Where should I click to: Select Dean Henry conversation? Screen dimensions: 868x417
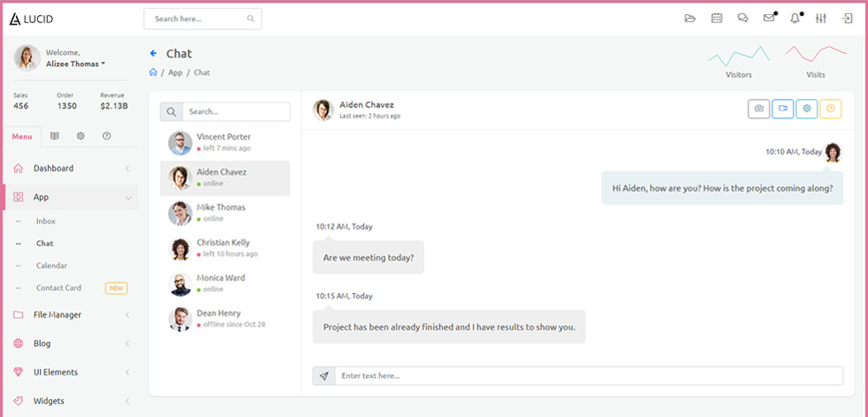[225, 319]
